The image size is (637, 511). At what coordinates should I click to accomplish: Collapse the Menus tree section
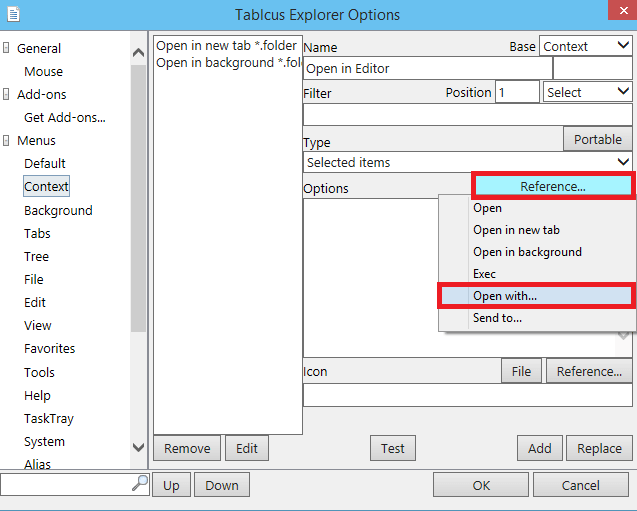6,141
